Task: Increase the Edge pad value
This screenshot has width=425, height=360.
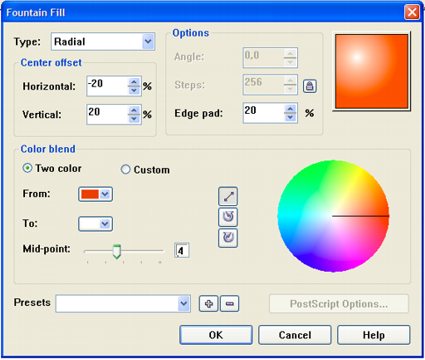Action: tap(290, 109)
